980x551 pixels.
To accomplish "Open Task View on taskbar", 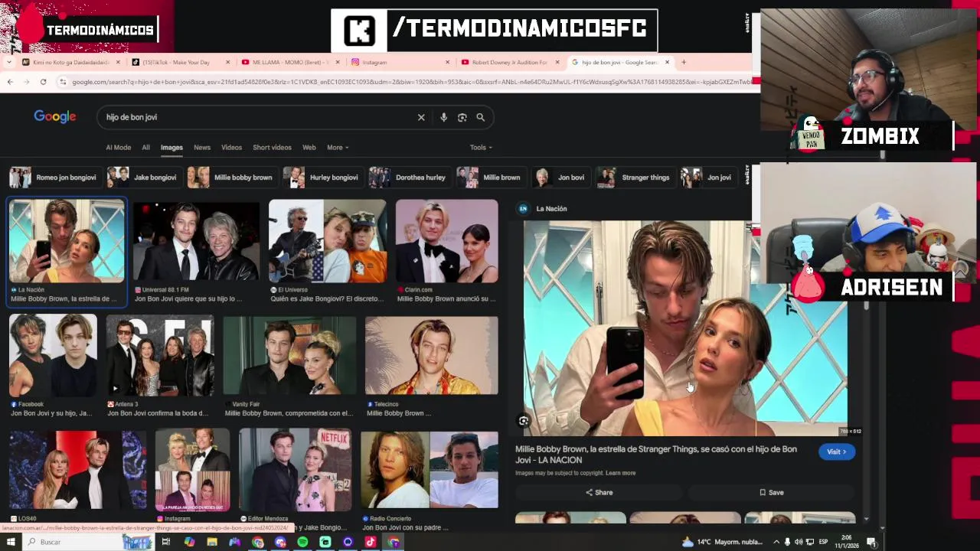I will click(165, 542).
